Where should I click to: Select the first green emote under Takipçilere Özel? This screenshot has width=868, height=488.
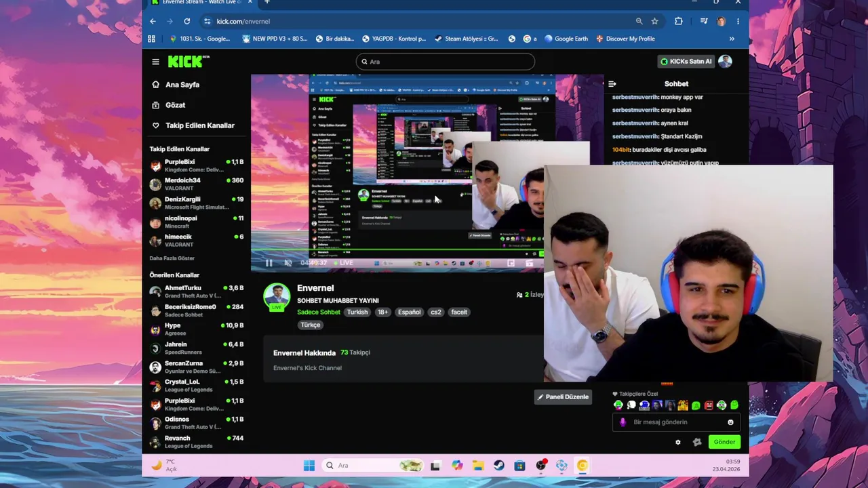[x=618, y=405]
